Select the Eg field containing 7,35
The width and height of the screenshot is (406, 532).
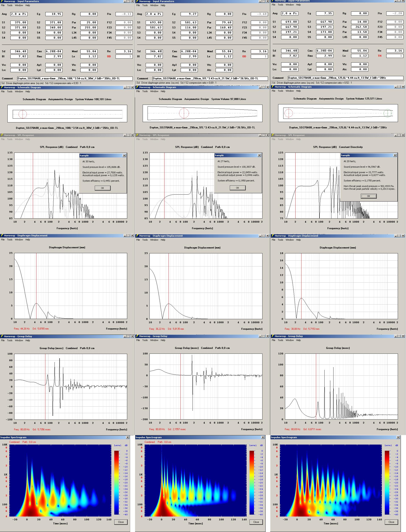point(325,13)
